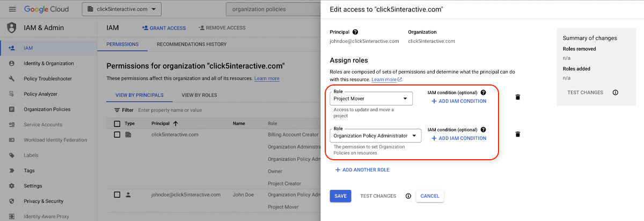The image size is (644, 221).
Task: Click the Project Creator role in the table
Action: click(284, 183)
